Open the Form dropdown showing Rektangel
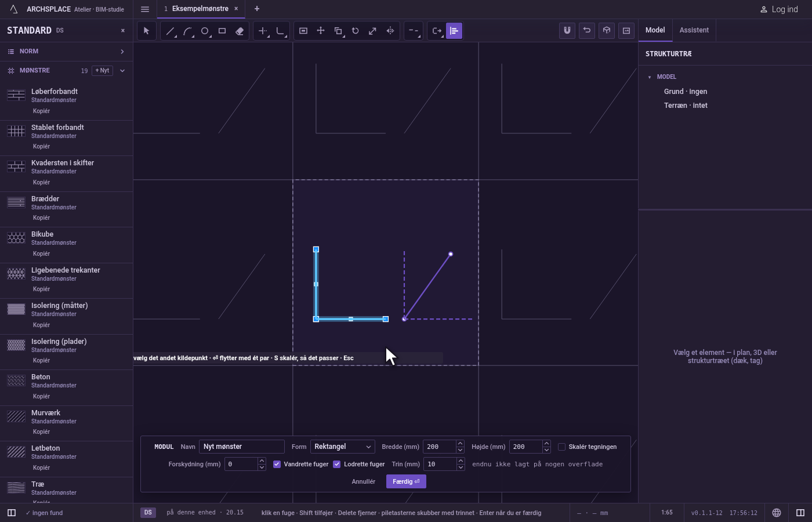 [x=342, y=447]
